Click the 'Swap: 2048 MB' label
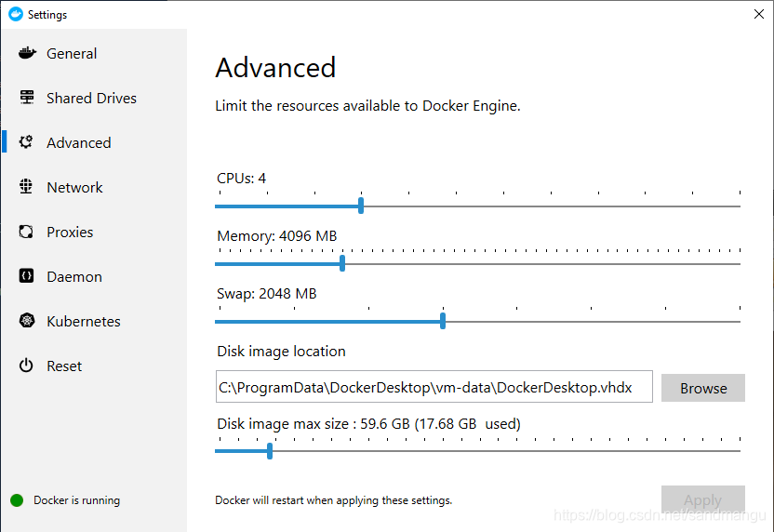Image resolution: width=774 pixels, height=532 pixels. click(267, 294)
